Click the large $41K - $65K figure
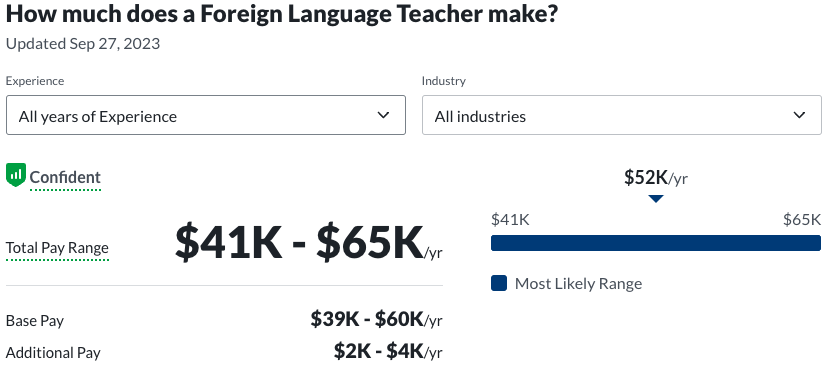 (309, 243)
